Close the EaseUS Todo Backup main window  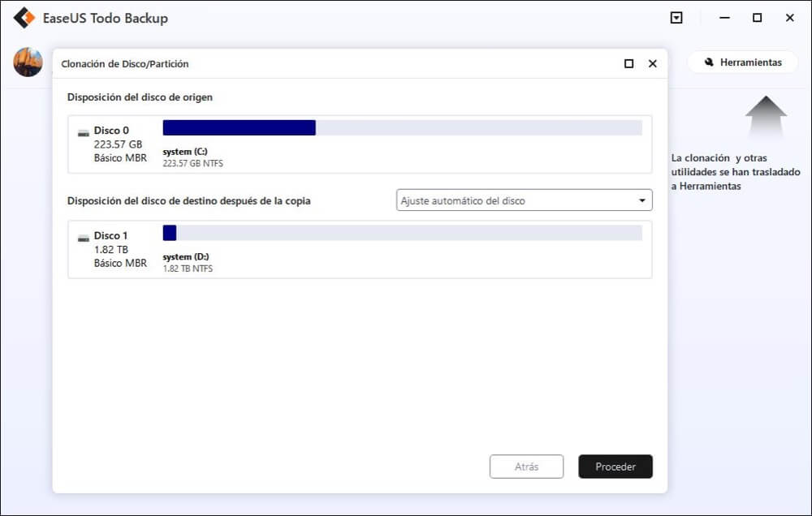pyautogui.click(x=790, y=18)
